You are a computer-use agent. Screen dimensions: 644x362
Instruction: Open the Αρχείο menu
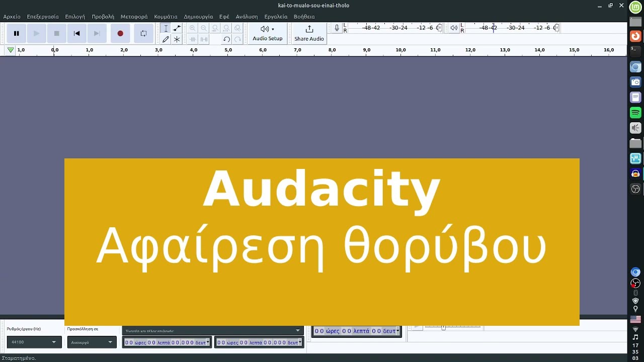12,17
